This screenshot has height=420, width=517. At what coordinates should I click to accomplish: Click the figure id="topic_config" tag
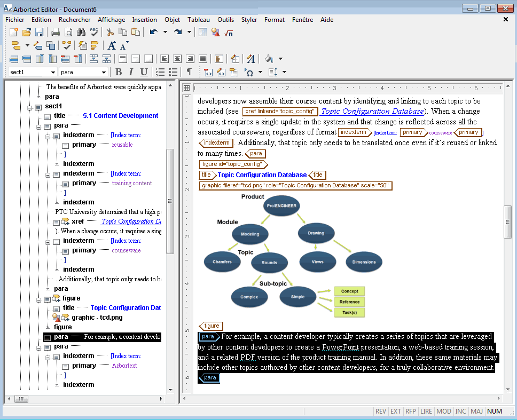click(233, 164)
